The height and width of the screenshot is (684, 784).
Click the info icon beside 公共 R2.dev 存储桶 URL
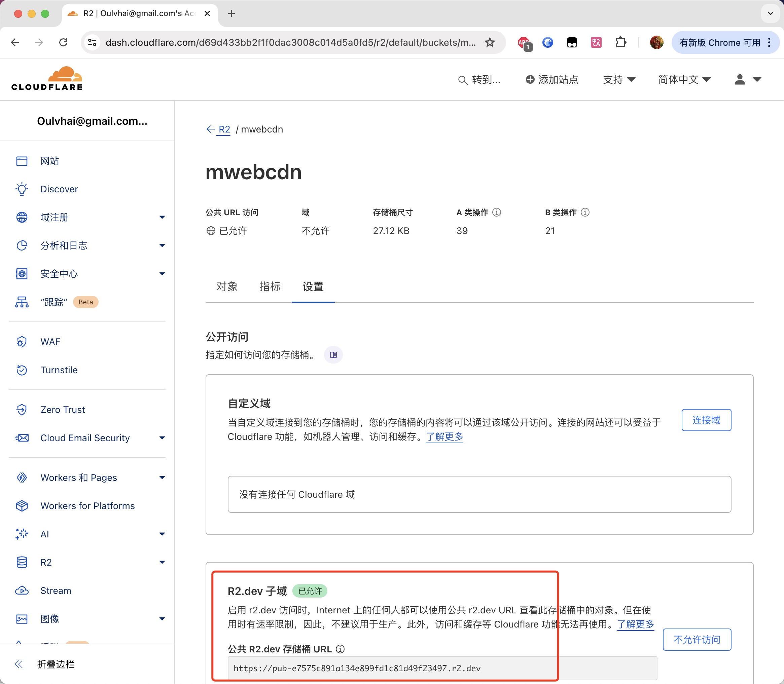coord(340,649)
